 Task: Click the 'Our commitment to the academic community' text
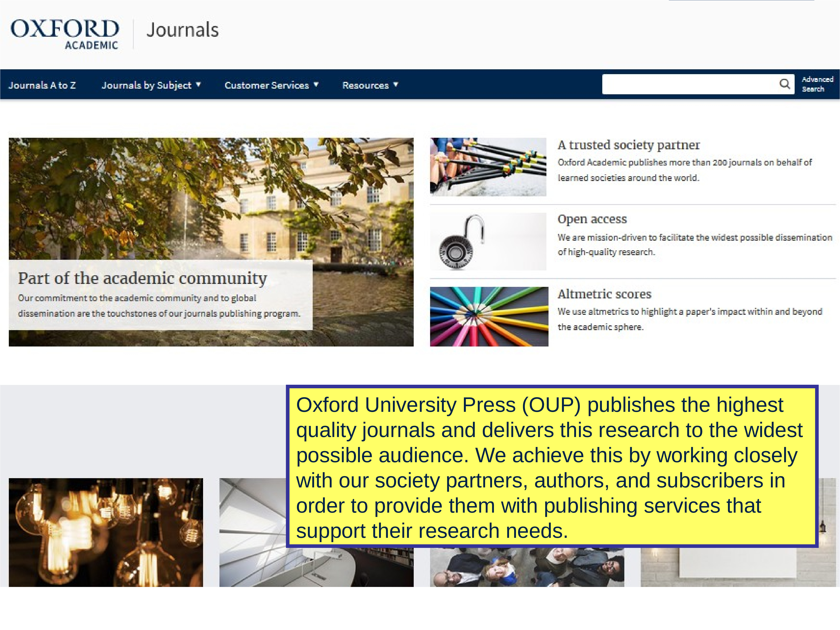(x=110, y=298)
